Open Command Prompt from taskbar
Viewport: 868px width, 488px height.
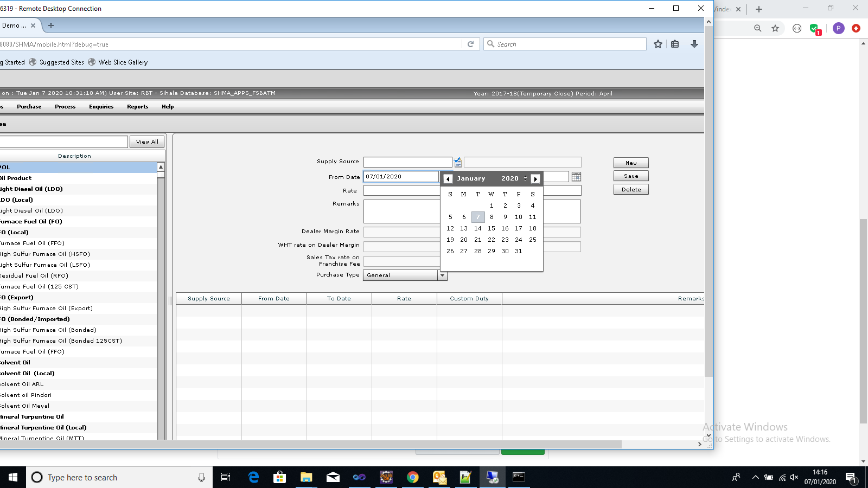(519, 477)
